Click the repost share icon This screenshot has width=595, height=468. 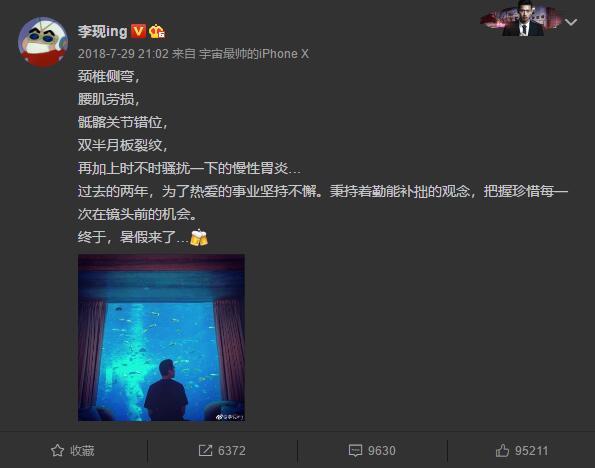205,451
